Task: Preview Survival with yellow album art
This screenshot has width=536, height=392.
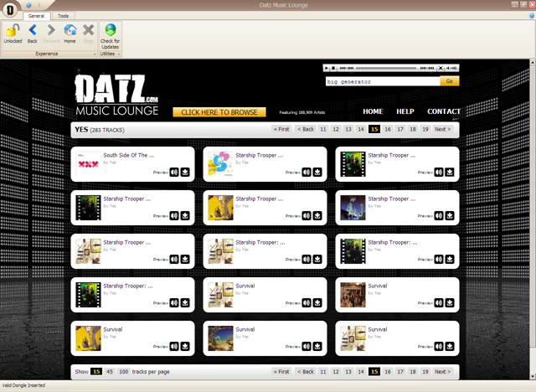Action: coord(174,346)
